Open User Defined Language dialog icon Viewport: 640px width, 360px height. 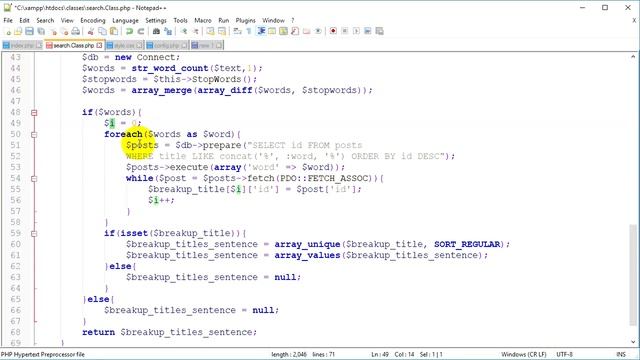click(x=272, y=31)
